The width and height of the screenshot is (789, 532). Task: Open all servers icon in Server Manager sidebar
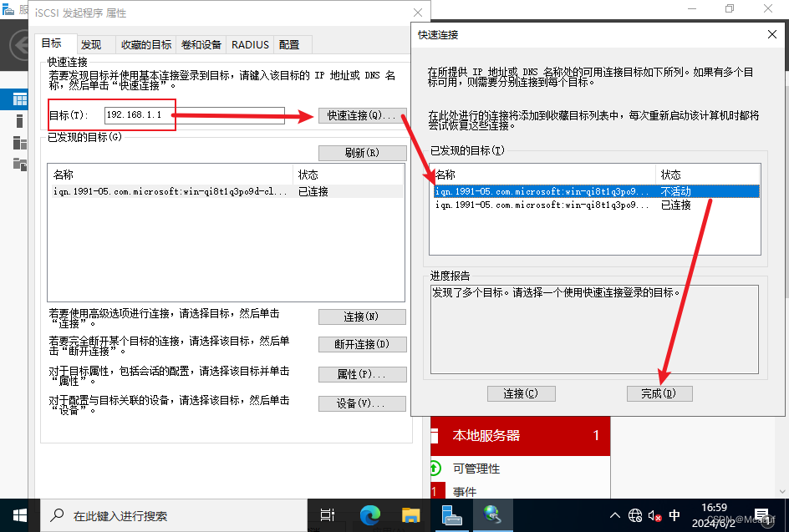tap(19, 143)
